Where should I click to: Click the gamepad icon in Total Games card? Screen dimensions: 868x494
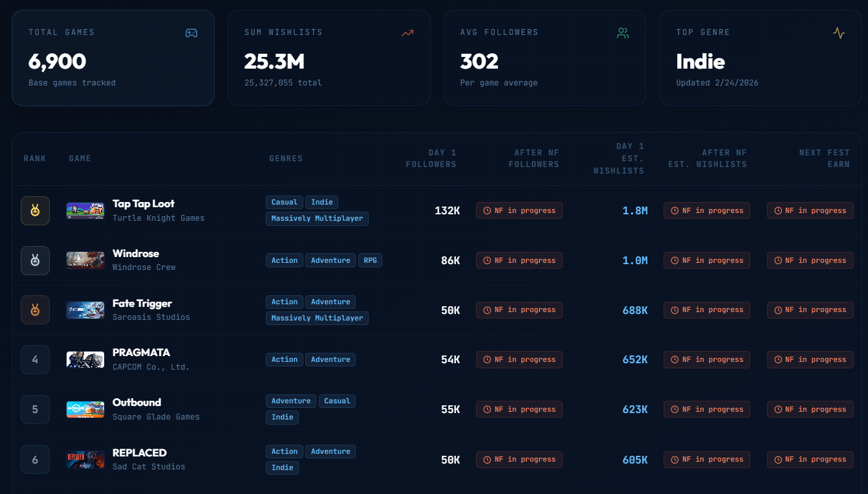pyautogui.click(x=191, y=33)
